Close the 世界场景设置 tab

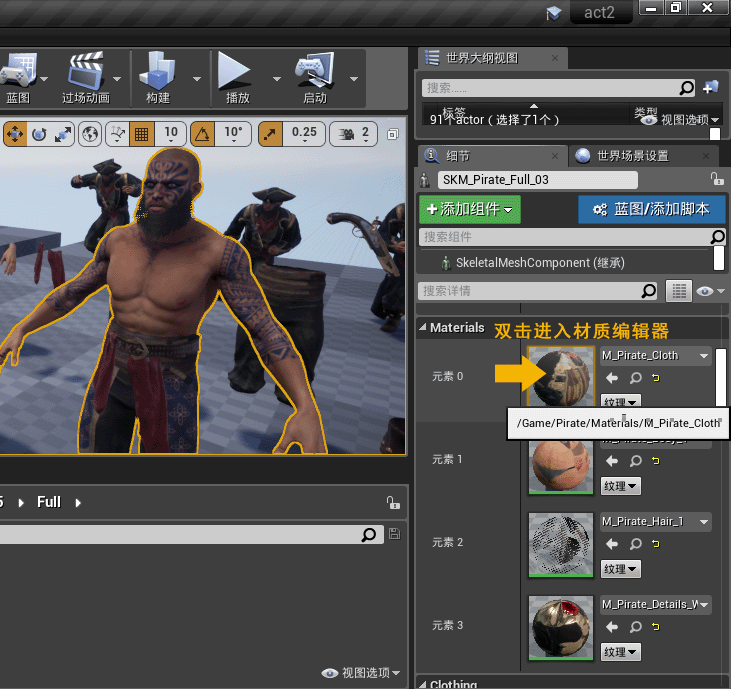click(x=706, y=156)
